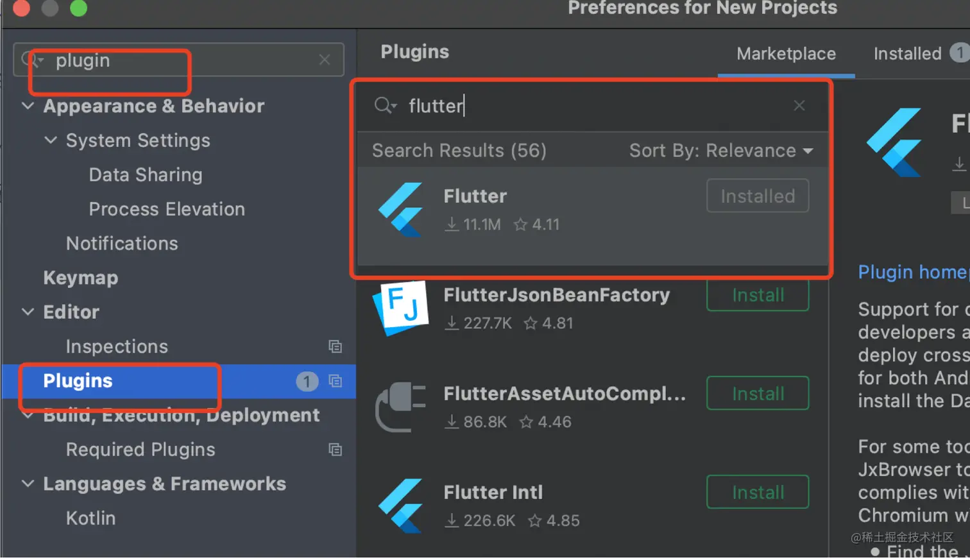Click the copy icon next to Required Plugins
This screenshot has width=970, height=560.
coord(335,450)
